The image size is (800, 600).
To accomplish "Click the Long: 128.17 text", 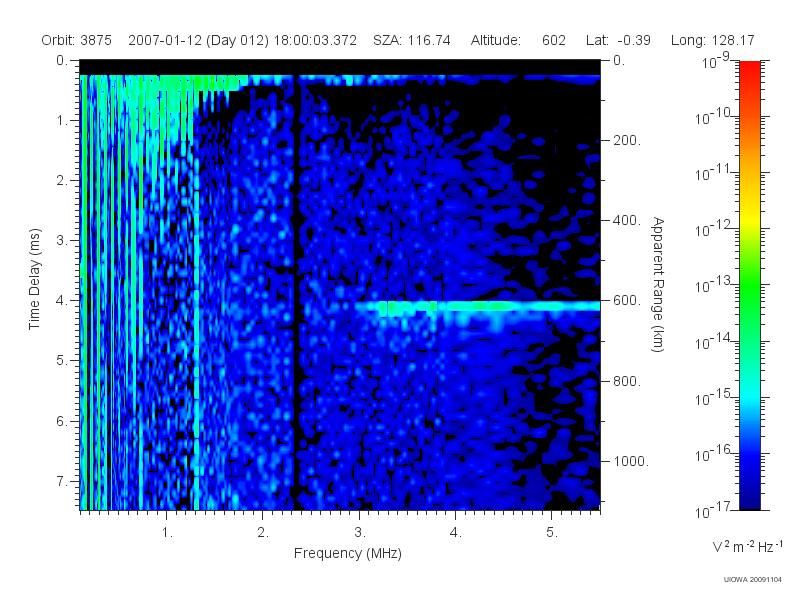I will tap(712, 40).
